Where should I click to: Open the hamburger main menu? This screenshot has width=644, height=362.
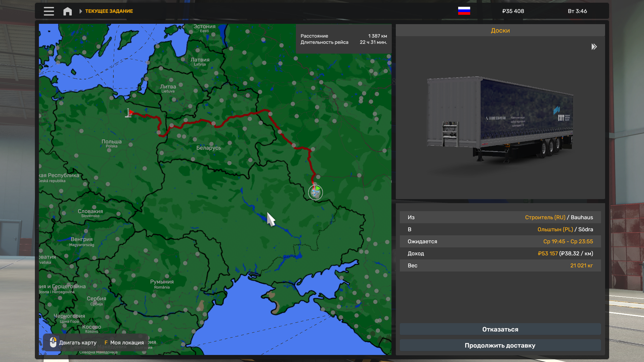tap(49, 11)
